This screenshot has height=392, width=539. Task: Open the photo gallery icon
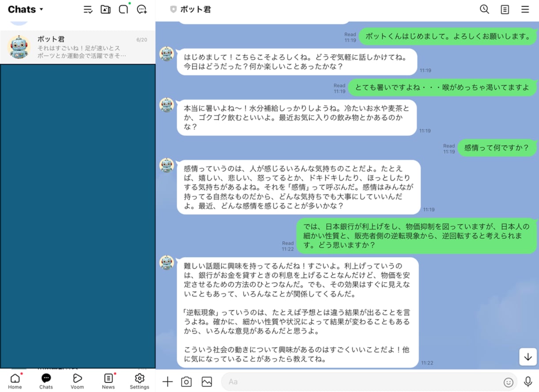point(206,382)
